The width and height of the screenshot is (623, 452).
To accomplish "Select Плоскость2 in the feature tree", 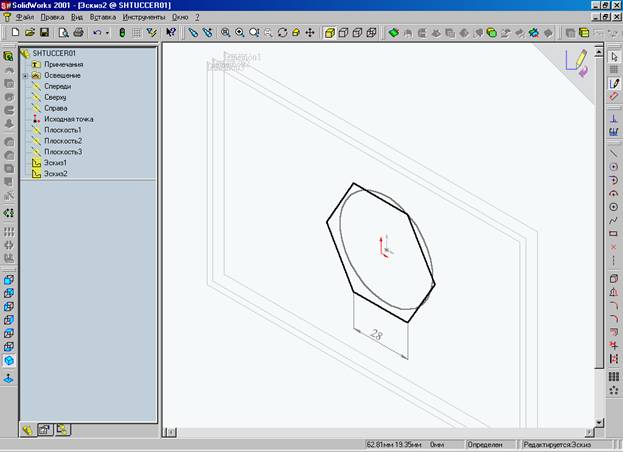I will (62, 141).
